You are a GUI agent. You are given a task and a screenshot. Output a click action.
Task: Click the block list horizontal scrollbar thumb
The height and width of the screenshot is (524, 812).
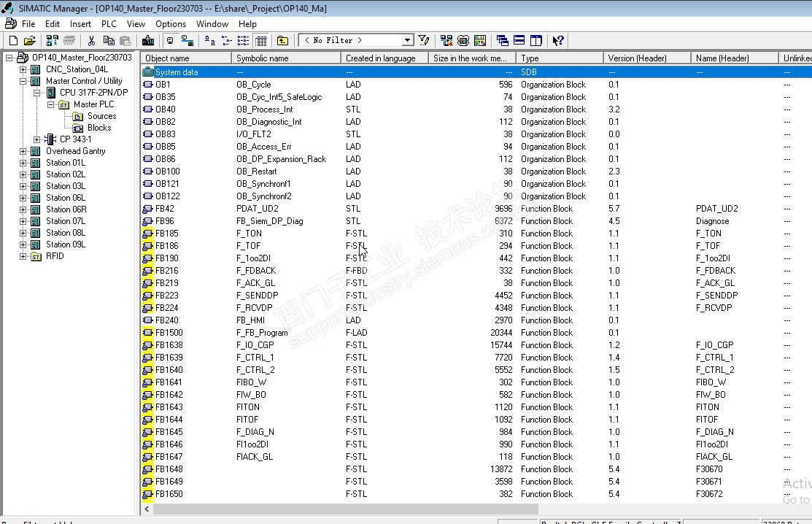click(346, 509)
